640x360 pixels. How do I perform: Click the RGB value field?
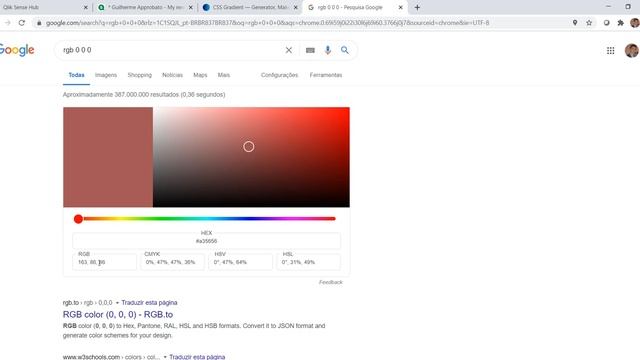pos(104,262)
